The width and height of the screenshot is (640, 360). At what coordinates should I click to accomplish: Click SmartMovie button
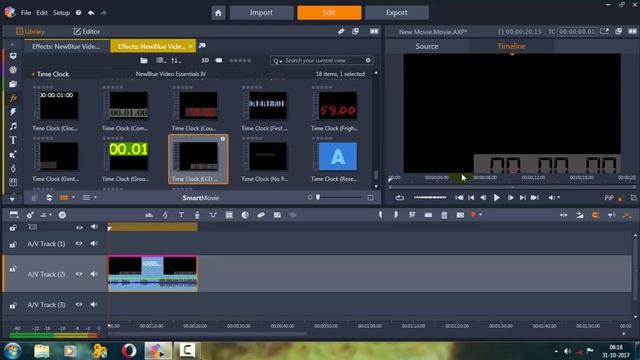[201, 198]
